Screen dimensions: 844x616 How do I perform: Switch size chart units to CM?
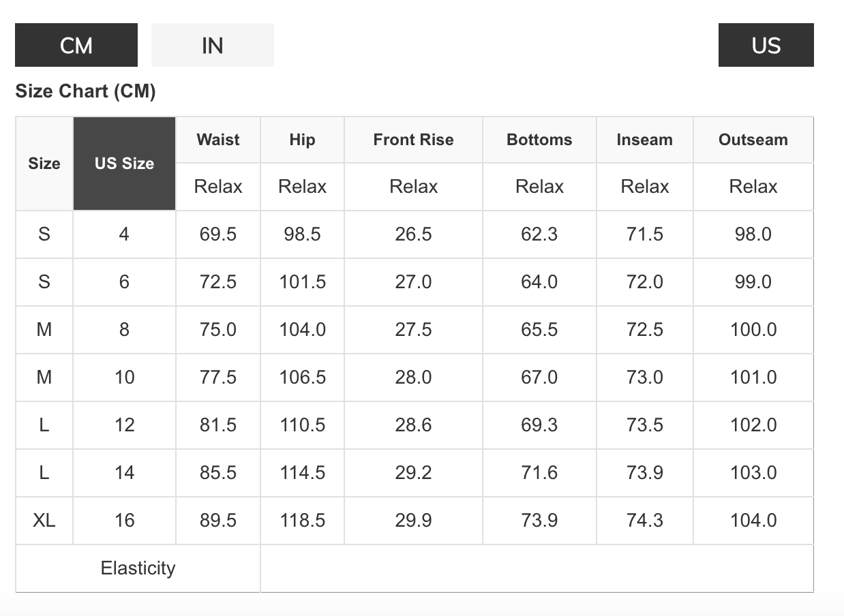click(76, 45)
